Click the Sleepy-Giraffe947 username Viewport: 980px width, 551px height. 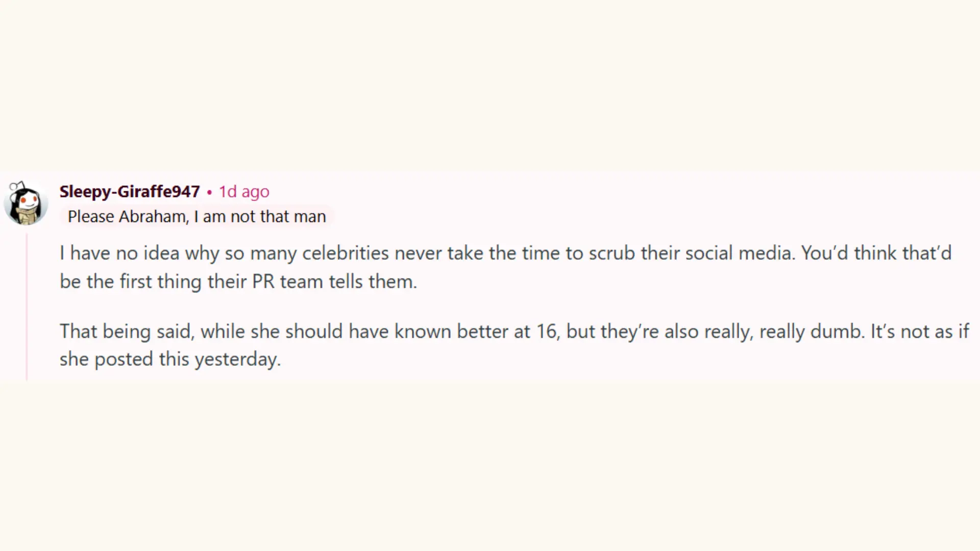[130, 191]
